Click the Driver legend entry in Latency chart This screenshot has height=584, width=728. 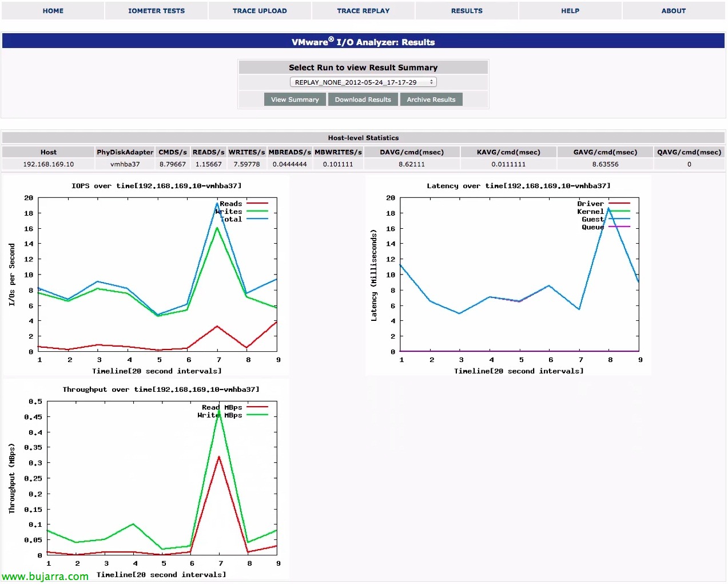pyautogui.click(x=603, y=204)
